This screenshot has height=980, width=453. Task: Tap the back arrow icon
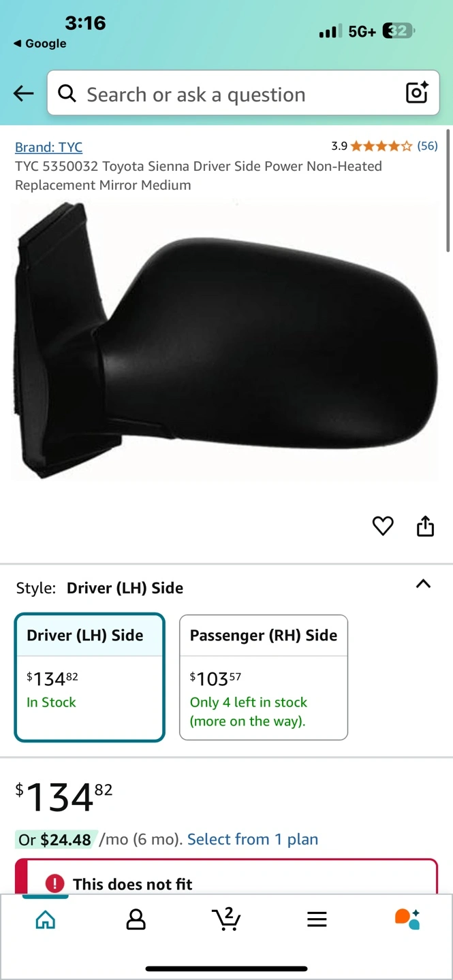23,94
